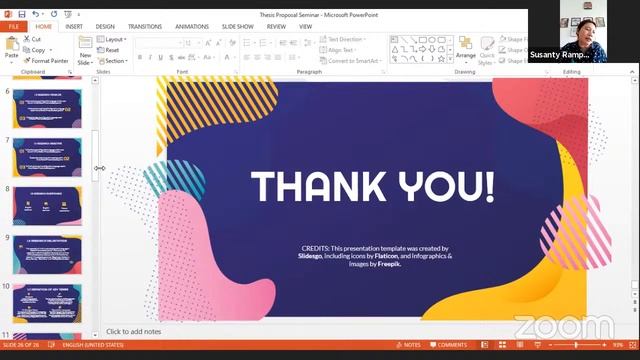Toggle Italic formatting

coord(150,58)
